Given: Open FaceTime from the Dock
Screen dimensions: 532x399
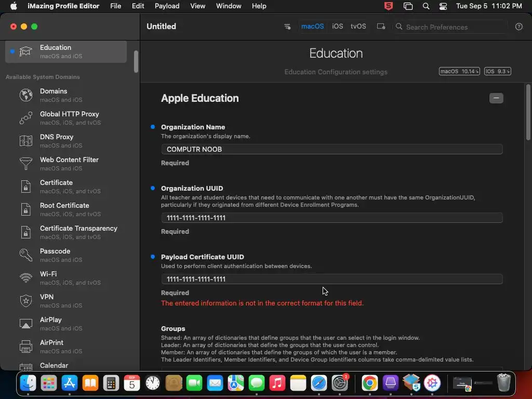Looking at the screenshot, I should pyautogui.click(x=194, y=383).
